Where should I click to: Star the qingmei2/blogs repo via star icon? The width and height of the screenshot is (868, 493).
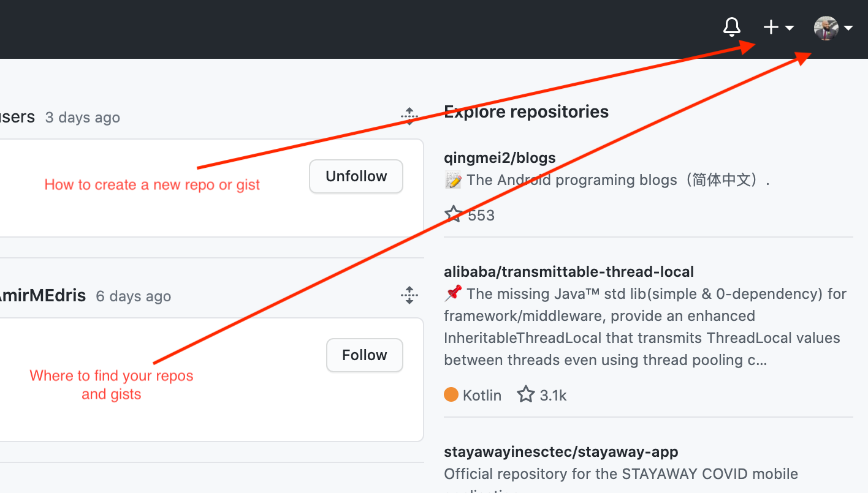pos(454,214)
